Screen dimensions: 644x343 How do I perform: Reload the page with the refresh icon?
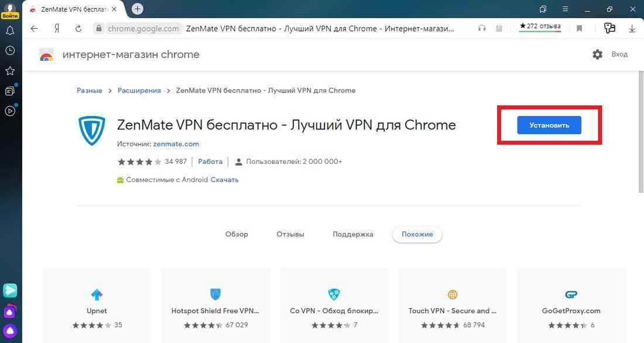tap(78, 28)
